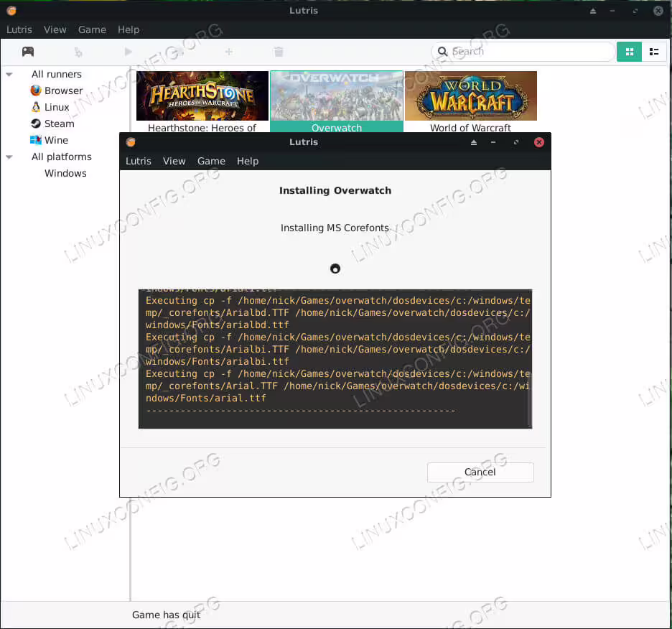Click the gamepad icon in main toolbar
The image size is (672, 629).
coord(28,52)
